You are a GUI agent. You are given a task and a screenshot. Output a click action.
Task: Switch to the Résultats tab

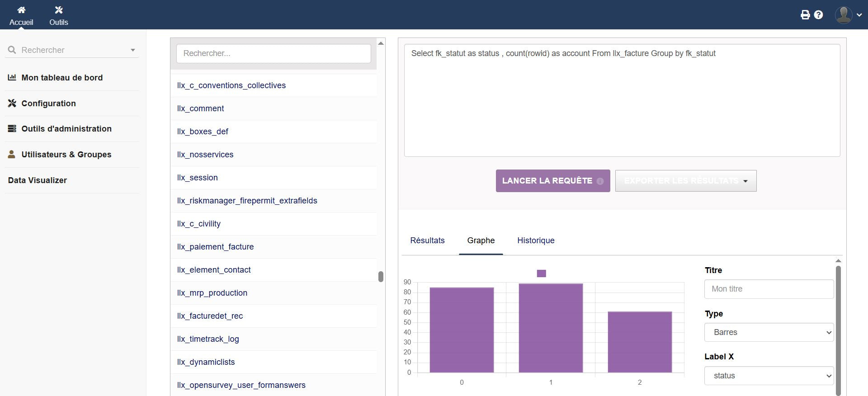click(427, 240)
